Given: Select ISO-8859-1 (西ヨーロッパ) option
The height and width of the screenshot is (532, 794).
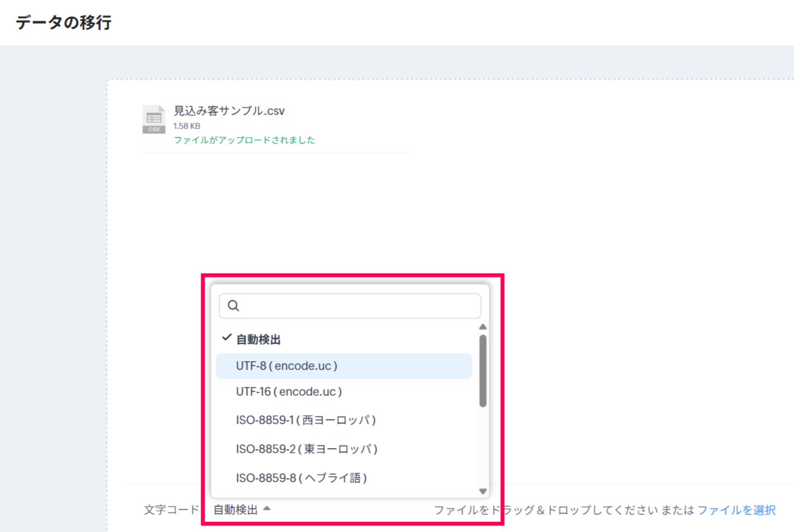Looking at the screenshot, I should [x=305, y=420].
